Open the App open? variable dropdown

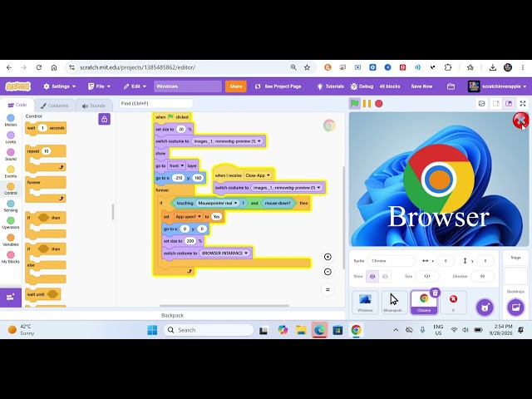(x=189, y=216)
